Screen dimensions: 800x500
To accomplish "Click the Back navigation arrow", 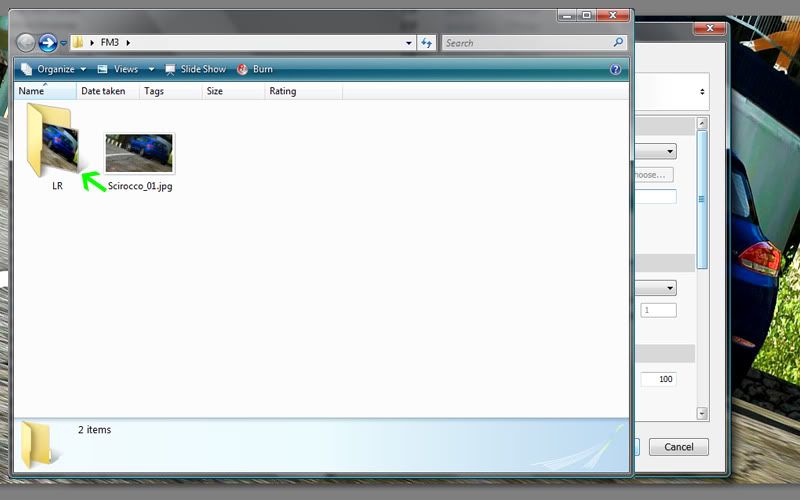I will pyautogui.click(x=26, y=43).
